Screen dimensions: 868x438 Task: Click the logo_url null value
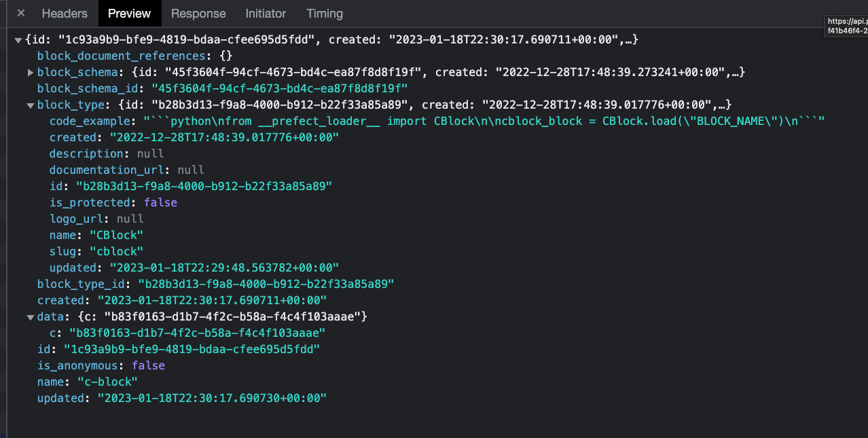tap(130, 219)
